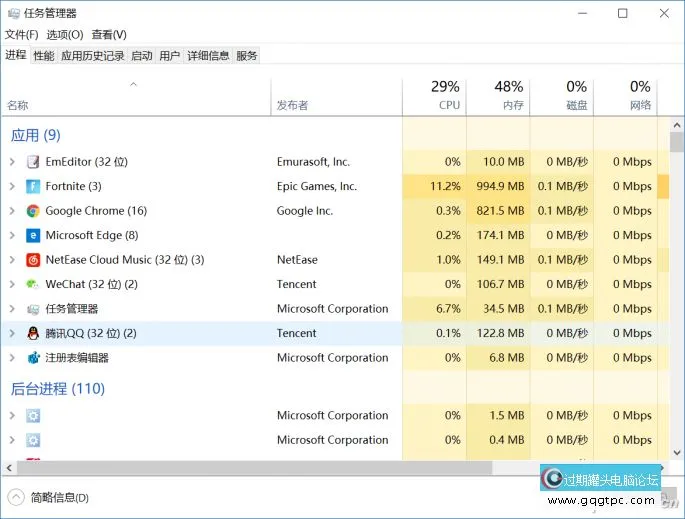Expand the Fortnite process group
Image resolution: width=685 pixels, height=519 pixels.
(x=12, y=186)
